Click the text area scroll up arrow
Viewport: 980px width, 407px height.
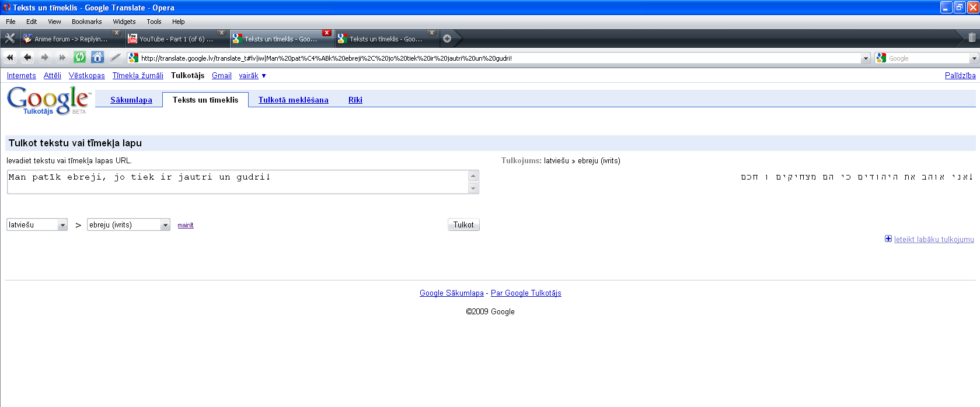[473, 176]
